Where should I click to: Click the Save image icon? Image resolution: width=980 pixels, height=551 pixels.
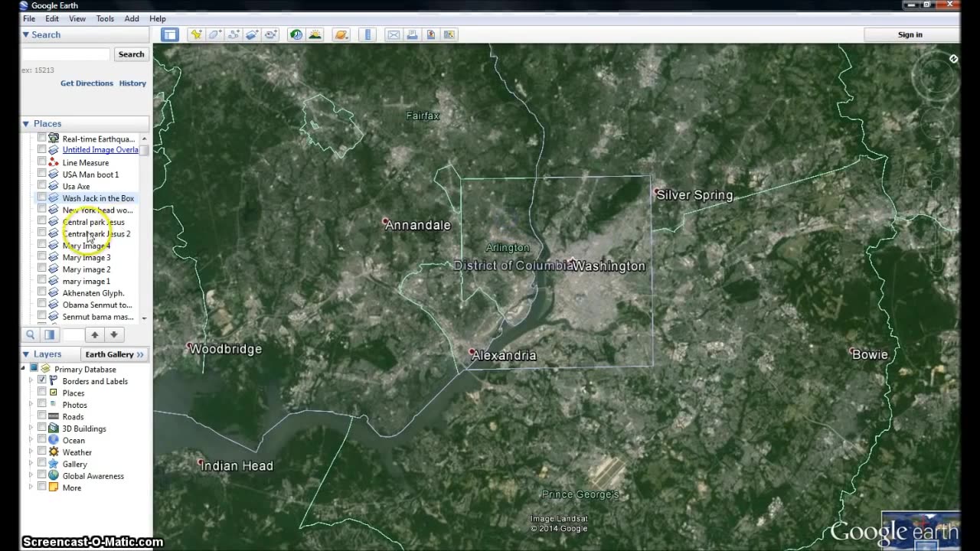click(430, 34)
